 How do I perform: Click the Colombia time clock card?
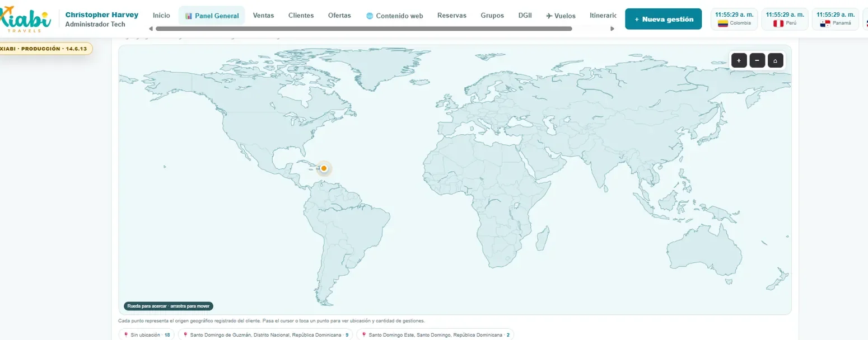(x=734, y=19)
